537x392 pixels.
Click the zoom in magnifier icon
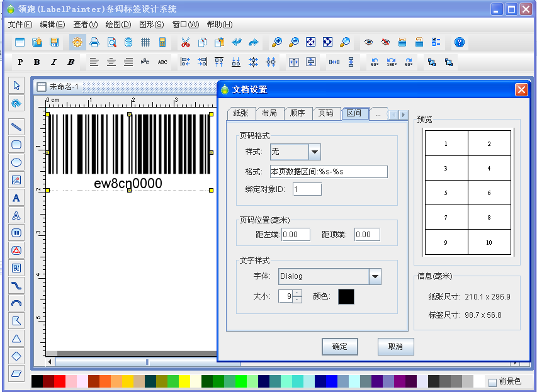click(277, 42)
